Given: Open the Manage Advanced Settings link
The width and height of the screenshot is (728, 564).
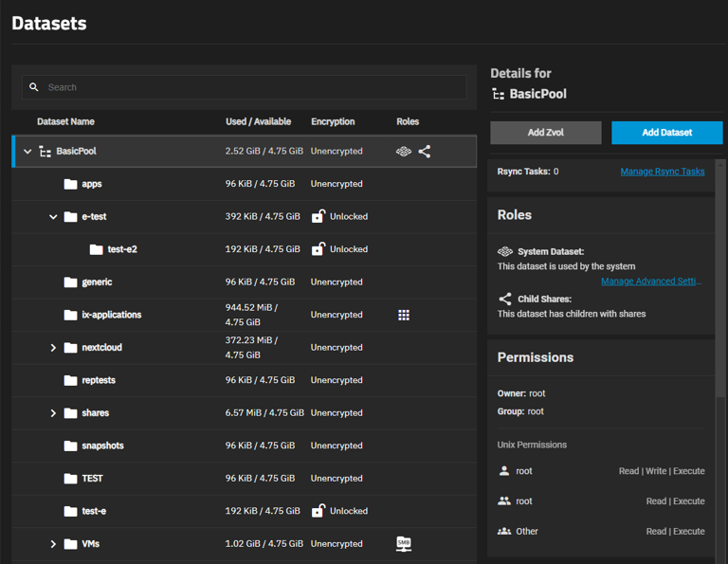Looking at the screenshot, I should point(650,282).
